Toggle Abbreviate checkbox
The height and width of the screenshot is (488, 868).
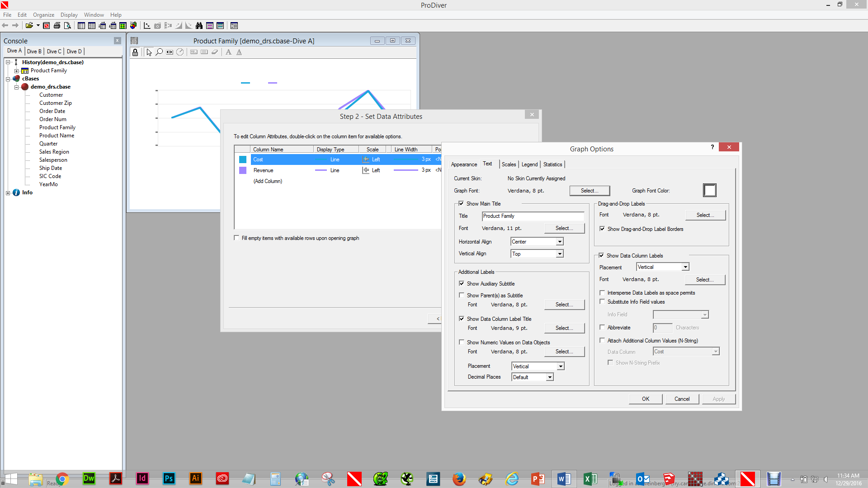click(602, 328)
